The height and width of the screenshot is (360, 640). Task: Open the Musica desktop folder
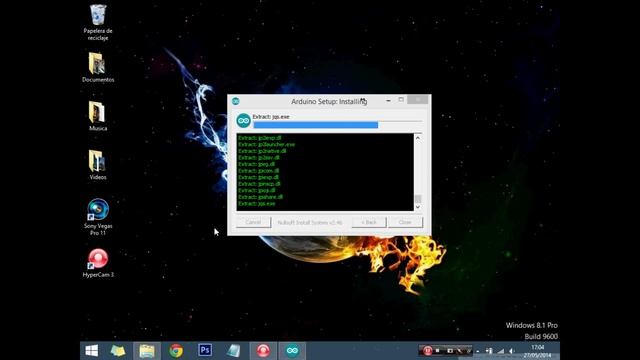(98, 116)
